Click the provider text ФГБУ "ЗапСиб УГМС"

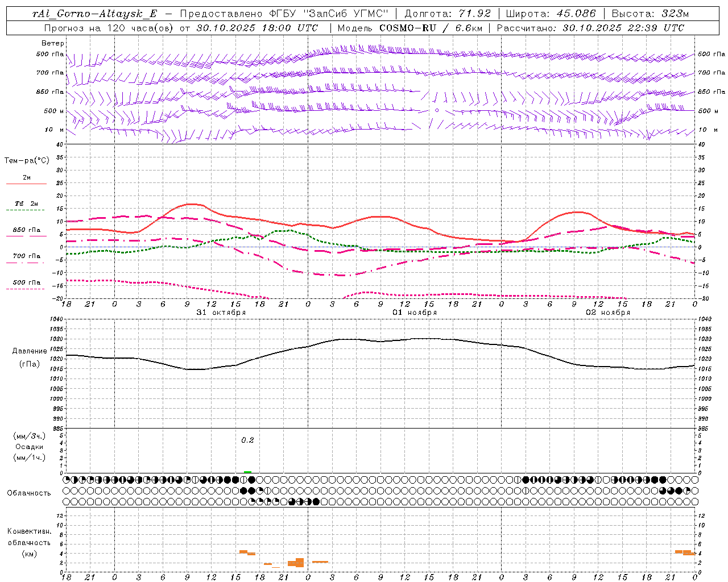[328, 14]
